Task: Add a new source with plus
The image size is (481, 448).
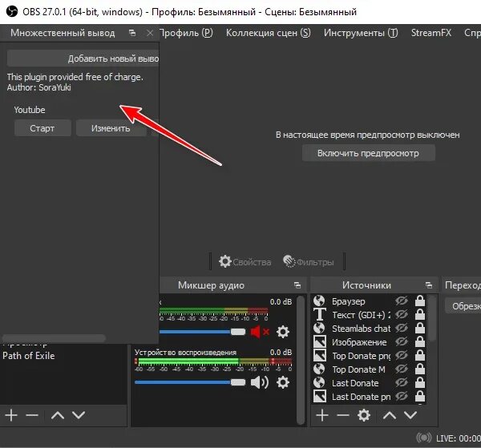Action: tap(322, 415)
